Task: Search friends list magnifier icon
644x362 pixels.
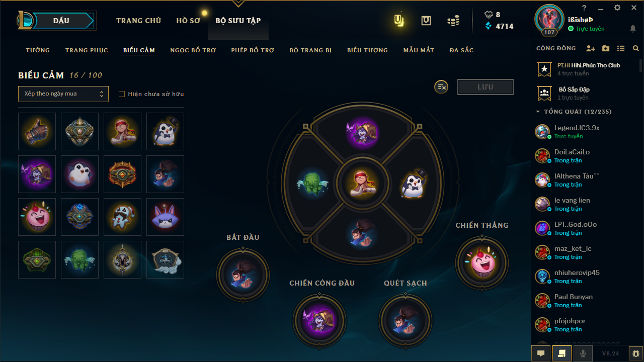Action: pos(636,49)
